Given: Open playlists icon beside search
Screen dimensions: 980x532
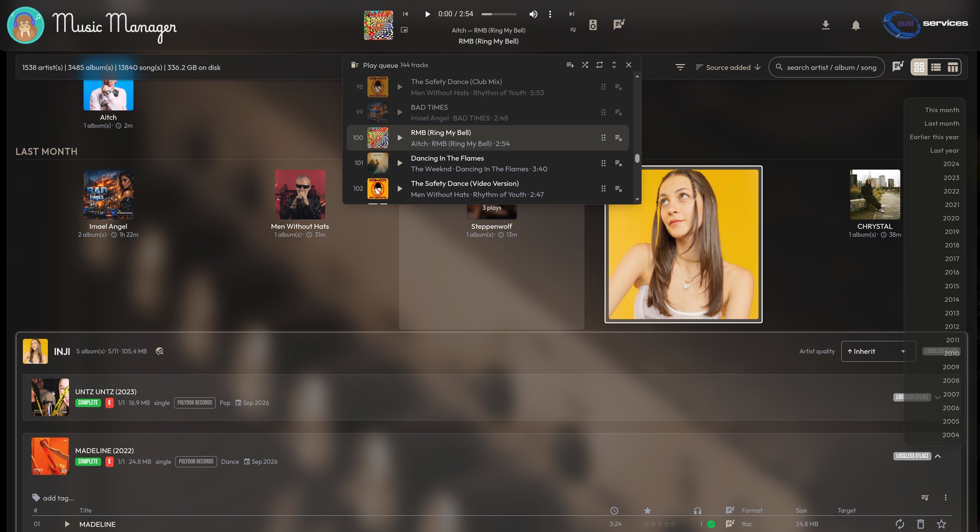Looking at the screenshot, I should (x=898, y=67).
